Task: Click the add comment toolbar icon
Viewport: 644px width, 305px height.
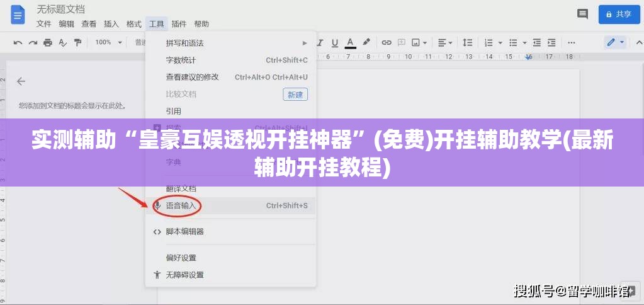Action: click(401, 42)
